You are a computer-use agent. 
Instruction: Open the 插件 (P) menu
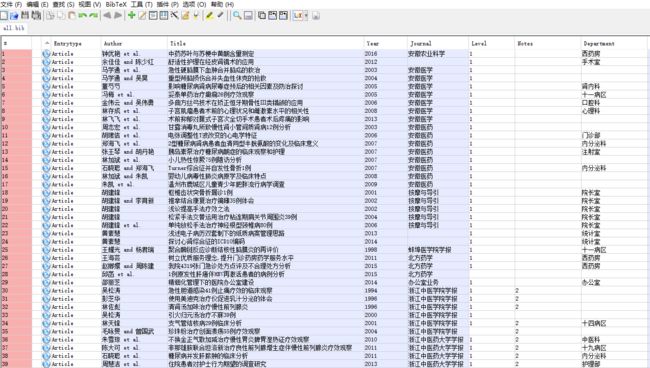167,4
